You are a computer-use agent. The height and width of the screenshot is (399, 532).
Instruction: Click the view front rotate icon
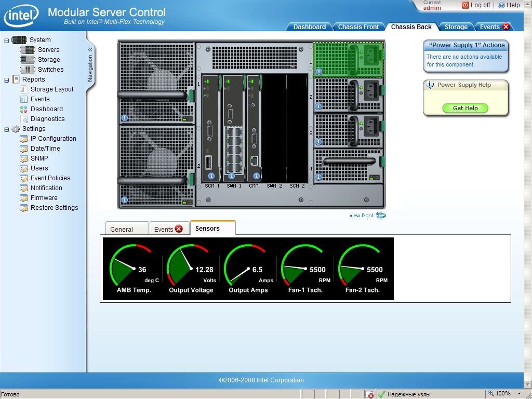click(x=381, y=215)
